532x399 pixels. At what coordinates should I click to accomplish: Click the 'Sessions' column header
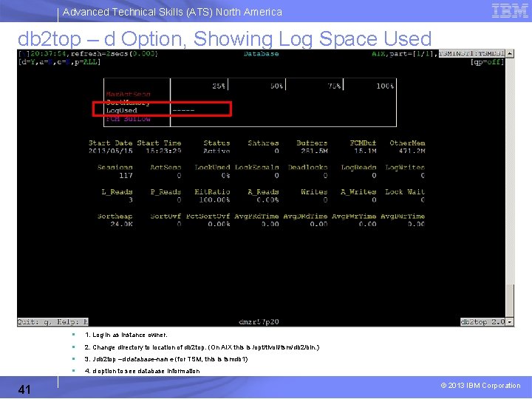(115, 167)
